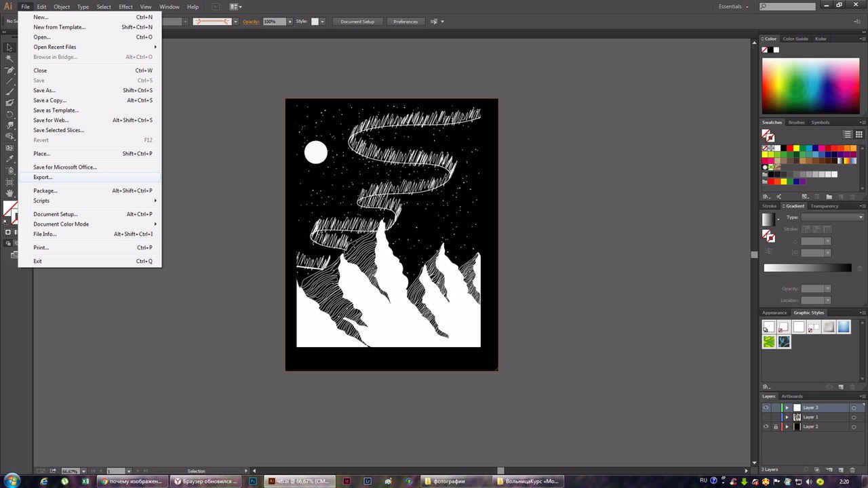Select the Mesh tool
Screen dimensions: 868x488
click(x=9, y=148)
